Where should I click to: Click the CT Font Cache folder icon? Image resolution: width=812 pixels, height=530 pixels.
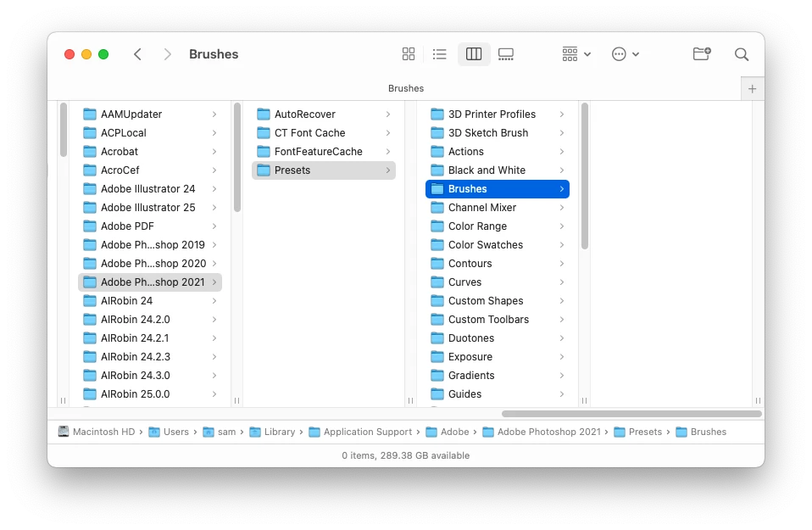click(x=264, y=132)
